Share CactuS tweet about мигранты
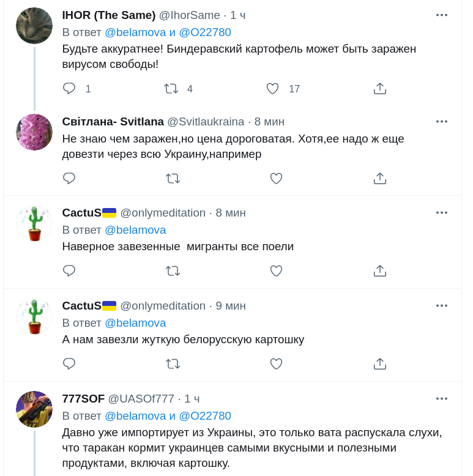The image size is (473, 476). pos(379,270)
